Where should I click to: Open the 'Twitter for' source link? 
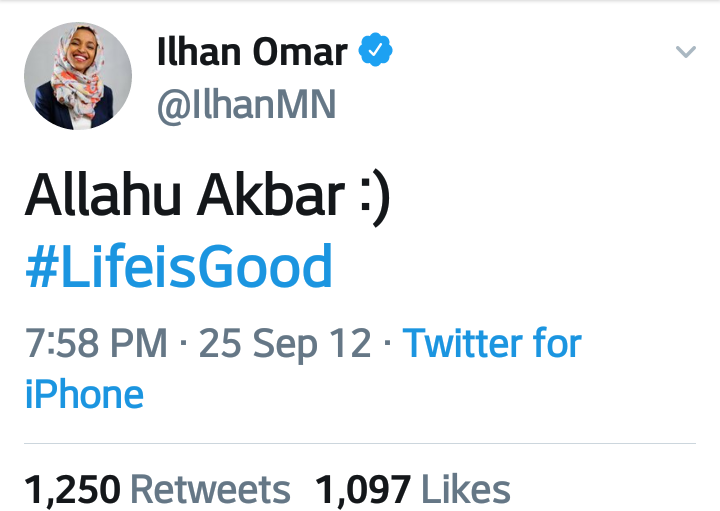[492, 343]
